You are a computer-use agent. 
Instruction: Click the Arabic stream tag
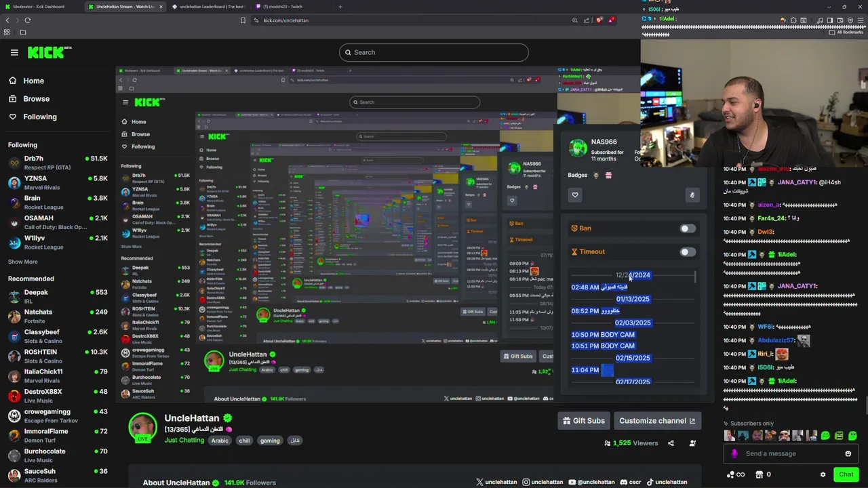(x=220, y=441)
